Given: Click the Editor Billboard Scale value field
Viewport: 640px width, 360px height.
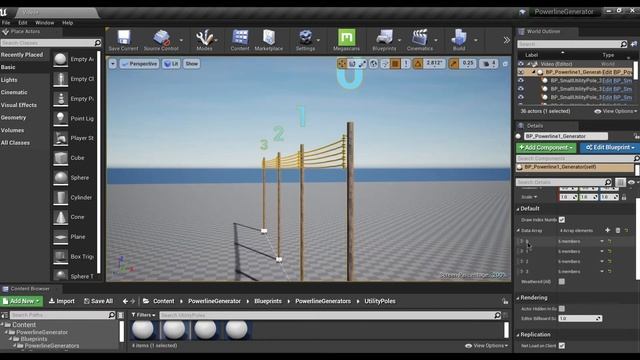Looking at the screenshot, I should point(580,318).
